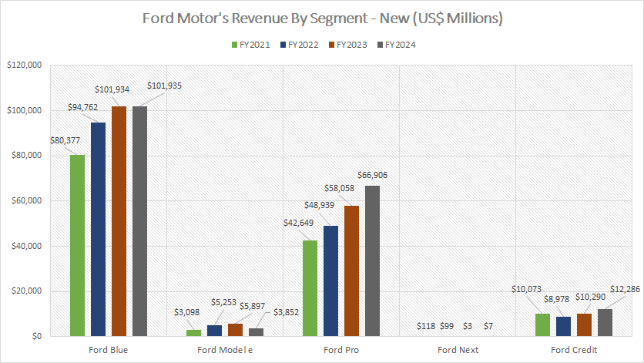
Task: Click the $80,000 axis label
Action: click(27, 156)
